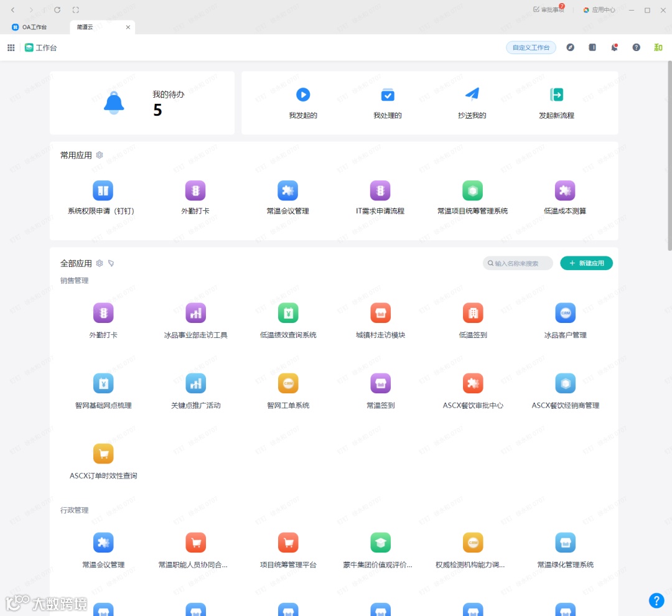Open 外勤打卡 under 销售管理
Screen dimensions: 672x616
[103, 313]
